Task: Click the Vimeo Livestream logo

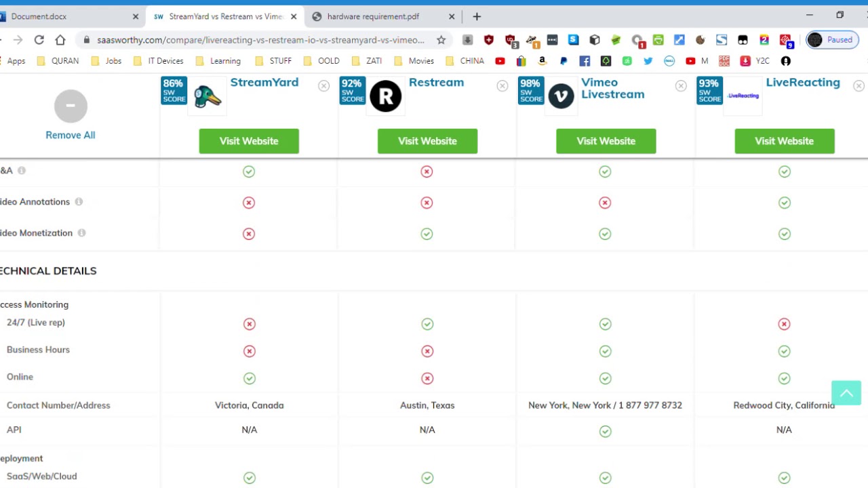Action: click(x=561, y=96)
